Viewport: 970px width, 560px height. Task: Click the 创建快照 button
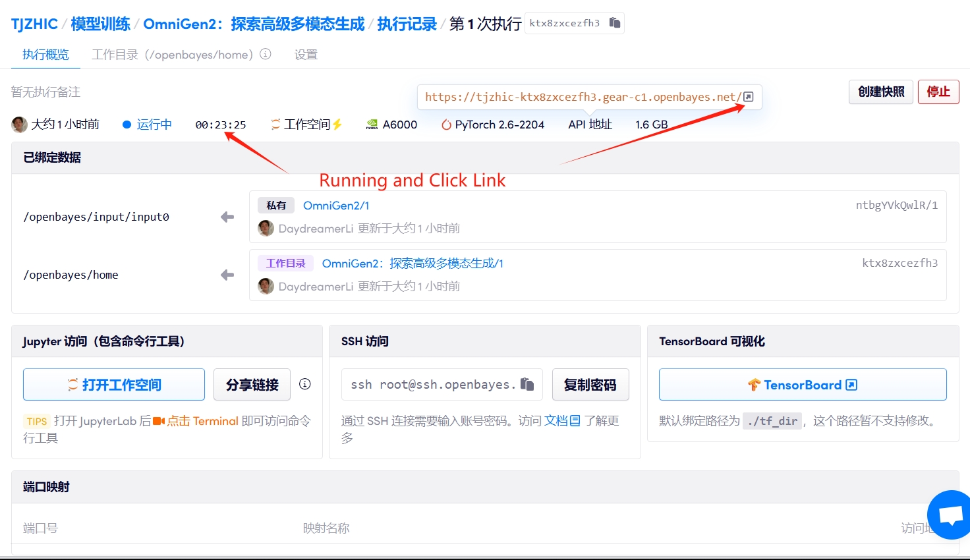[880, 92]
